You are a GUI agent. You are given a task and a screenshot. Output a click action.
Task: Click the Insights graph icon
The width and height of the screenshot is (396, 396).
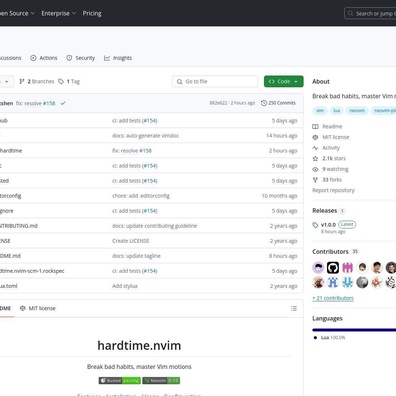point(107,58)
